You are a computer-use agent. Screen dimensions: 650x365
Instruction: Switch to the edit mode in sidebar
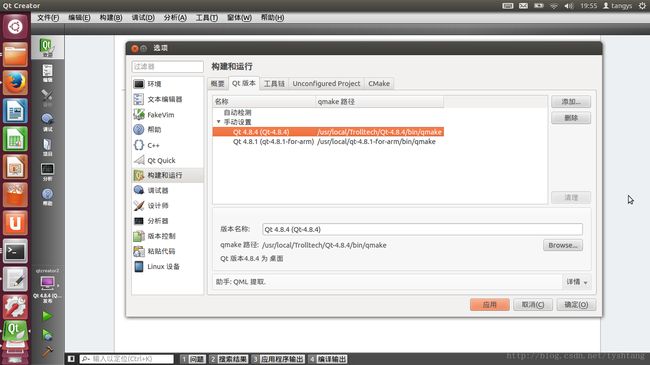tap(47, 73)
